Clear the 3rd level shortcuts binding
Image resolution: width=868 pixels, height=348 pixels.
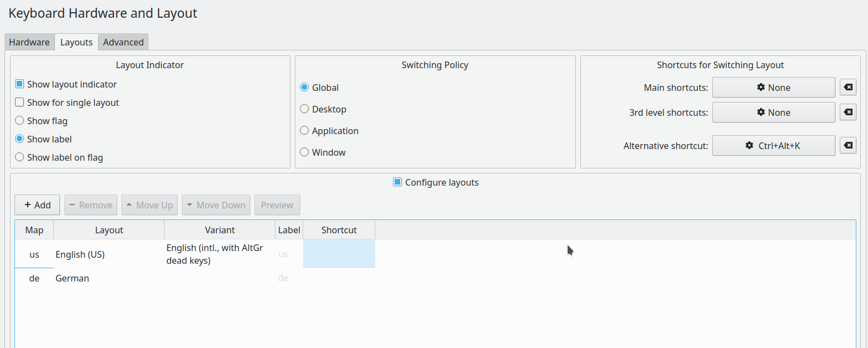848,112
